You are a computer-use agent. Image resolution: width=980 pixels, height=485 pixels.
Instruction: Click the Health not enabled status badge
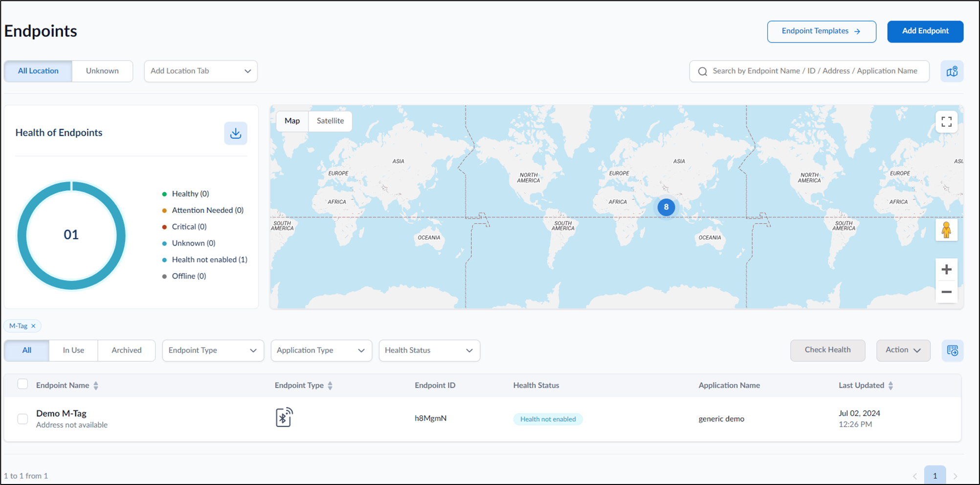pos(548,419)
